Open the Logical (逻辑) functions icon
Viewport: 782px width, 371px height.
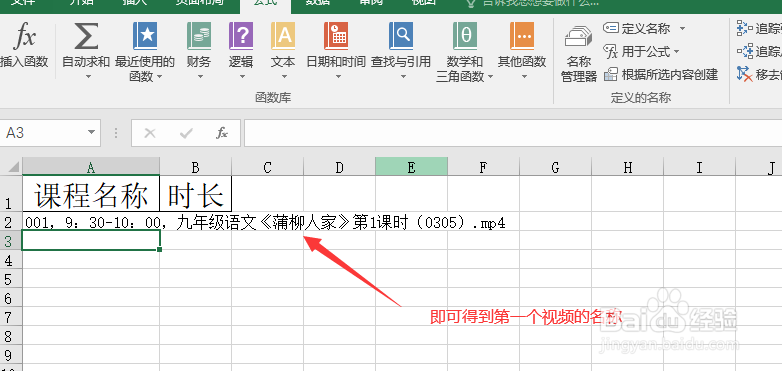[241, 36]
